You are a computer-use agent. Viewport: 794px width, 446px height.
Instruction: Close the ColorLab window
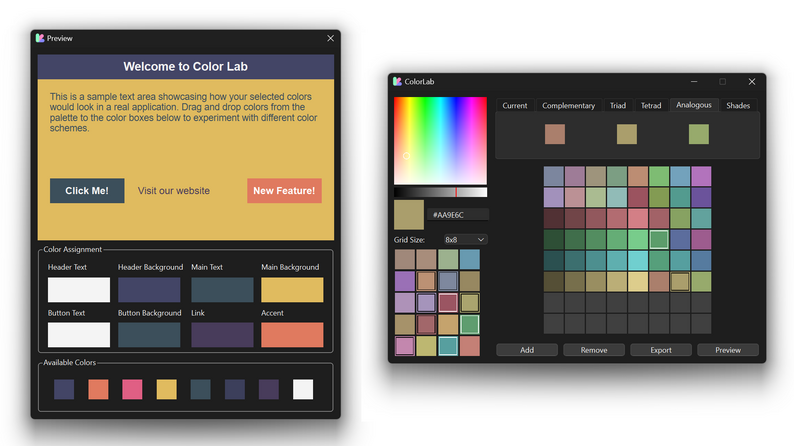pyautogui.click(x=751, y=82)
